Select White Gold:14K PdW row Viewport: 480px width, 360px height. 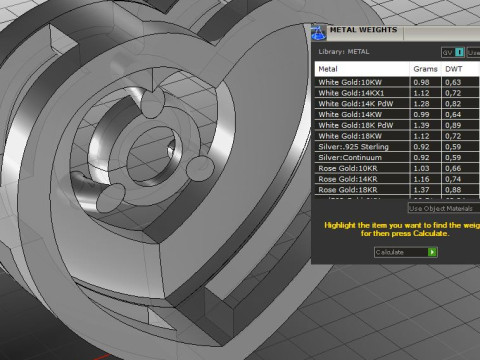pyautogui.click(x=397, y=104)
